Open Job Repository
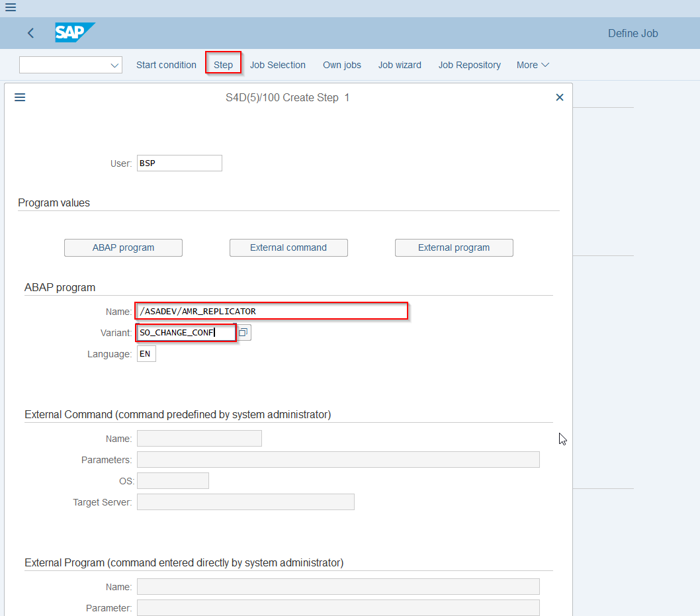Viewport: 700px width, 616px height. click(x=470, y=65)
